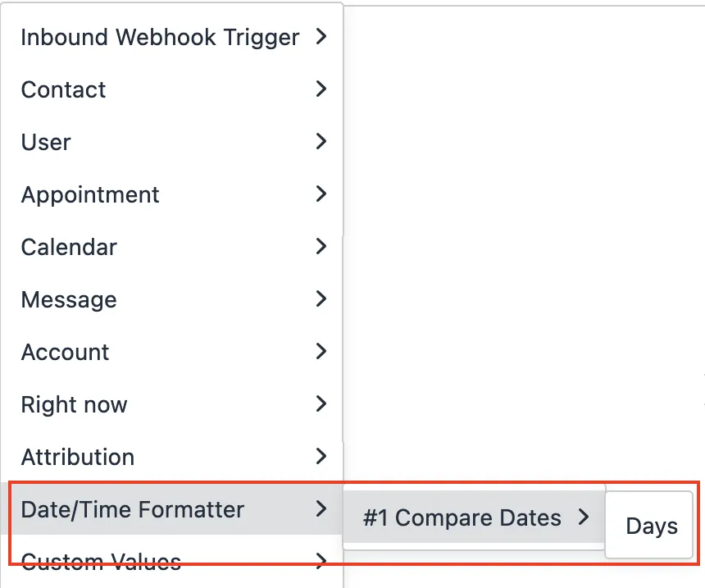The width and height of the screenshot is (705, 588).
Task: Open the Attribution menu item
Action: (77, 457)
